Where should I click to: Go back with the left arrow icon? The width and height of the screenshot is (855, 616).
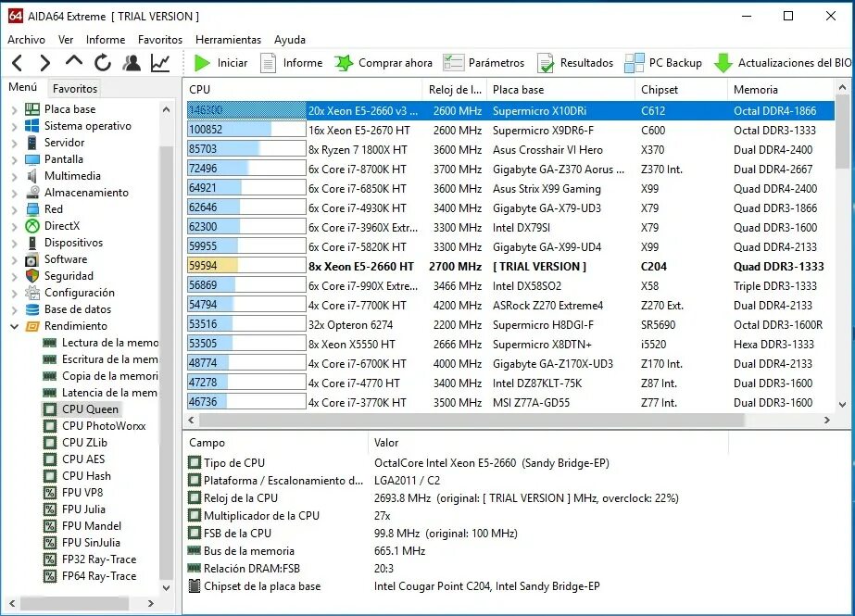click(x=18, y=63)
